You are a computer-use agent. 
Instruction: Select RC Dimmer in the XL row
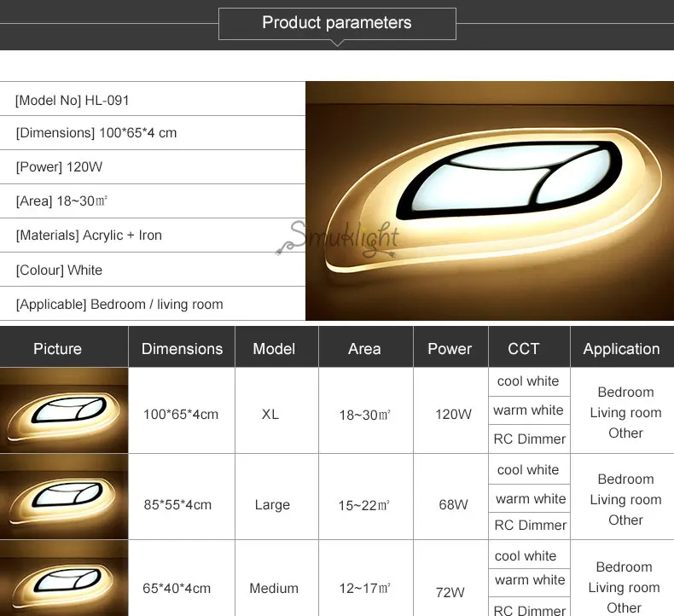click(x=530, y=439)
